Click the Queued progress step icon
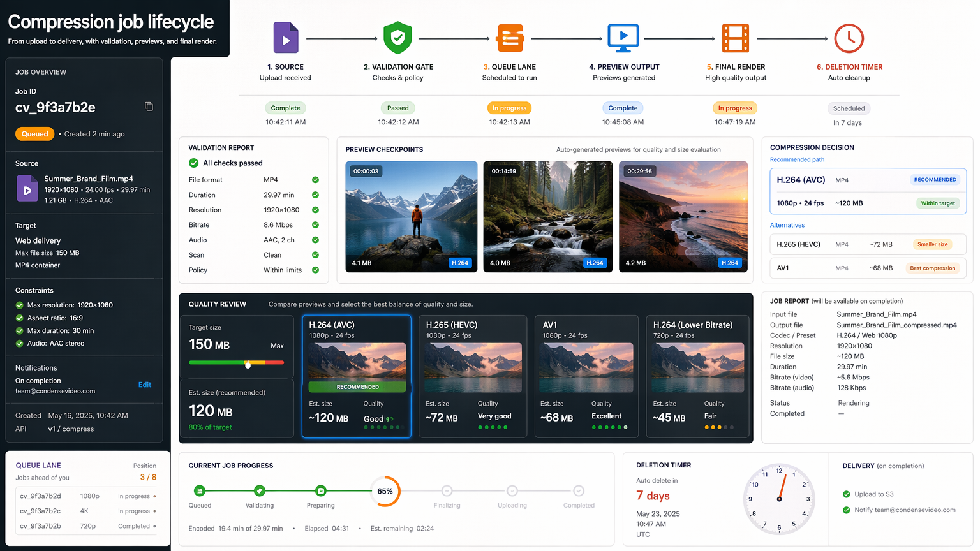 pos(200,490)
